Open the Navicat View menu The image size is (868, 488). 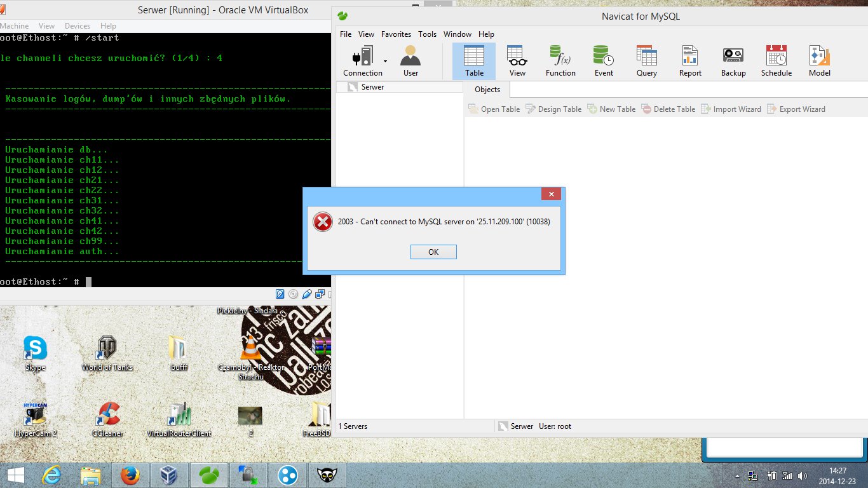pos(366,34)
